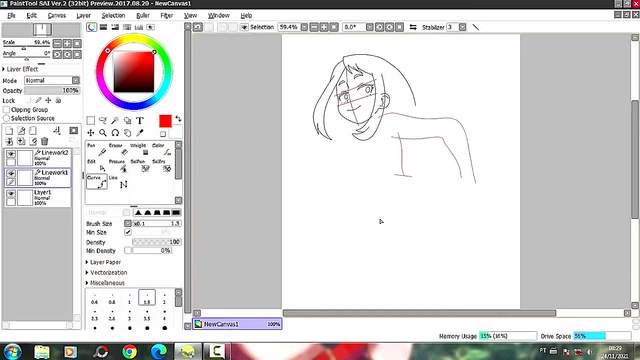Enable the Clipping Group checkbox
640x360 pixels.
pos(7,109)
